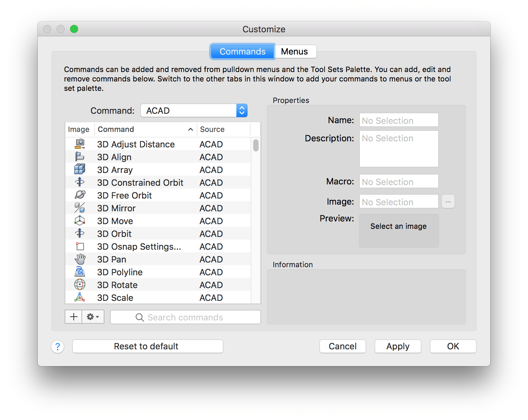Select the 3D Scale command text

(x=115, y=298)
